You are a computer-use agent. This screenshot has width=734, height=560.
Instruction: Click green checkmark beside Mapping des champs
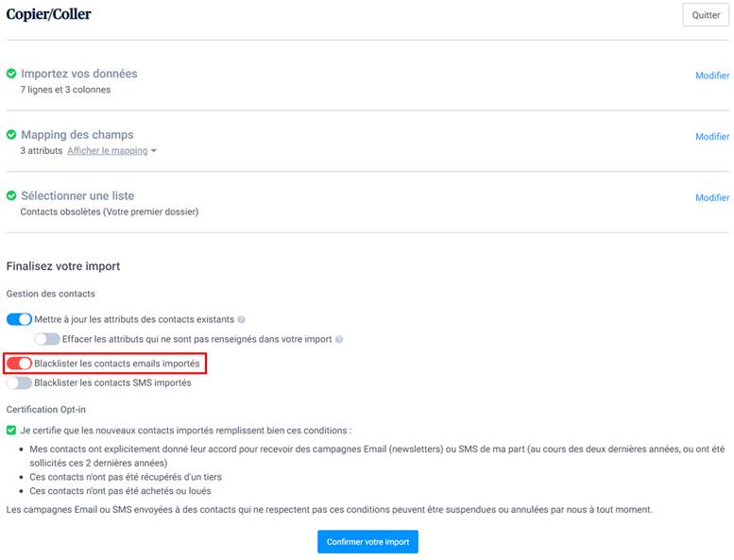pos(11,135)
